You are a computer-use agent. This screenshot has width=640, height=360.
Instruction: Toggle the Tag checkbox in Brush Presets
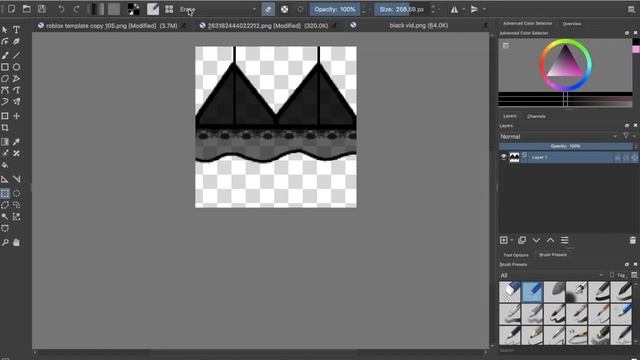611,275
